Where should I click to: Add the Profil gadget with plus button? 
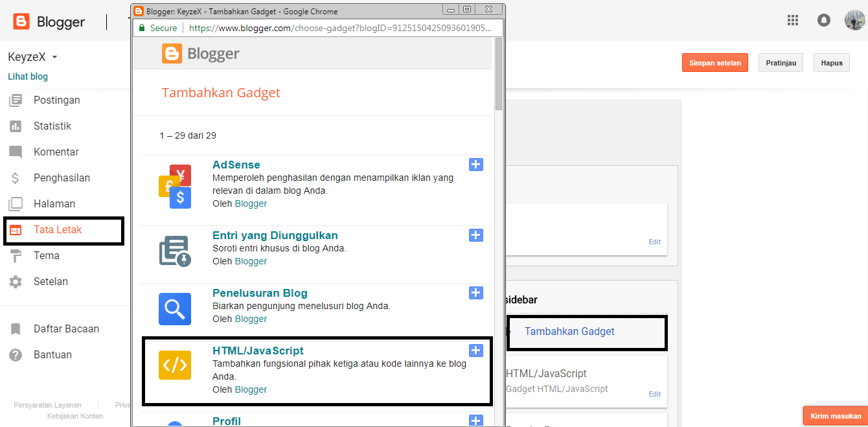click(x=476, y=421)
